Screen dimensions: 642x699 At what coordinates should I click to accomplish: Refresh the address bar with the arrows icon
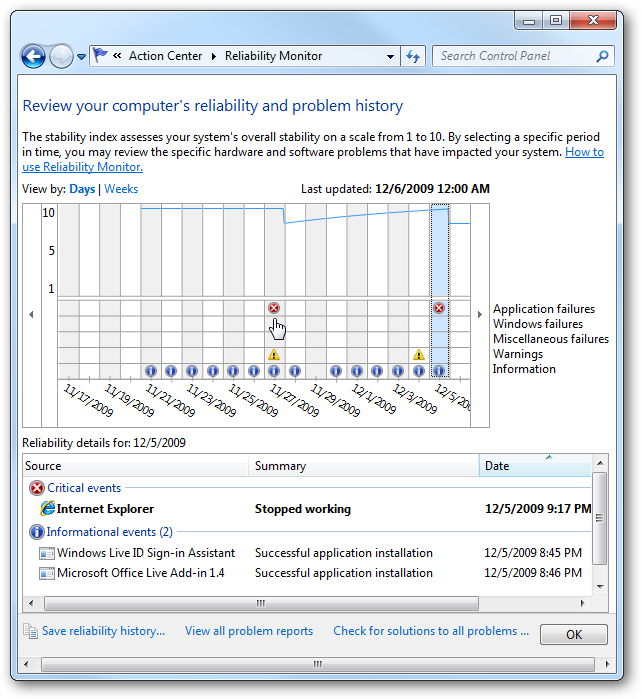pos(413,56)
